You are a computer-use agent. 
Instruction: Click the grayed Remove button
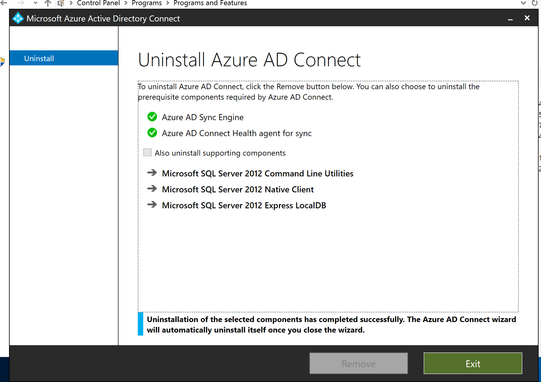[358, 363]
